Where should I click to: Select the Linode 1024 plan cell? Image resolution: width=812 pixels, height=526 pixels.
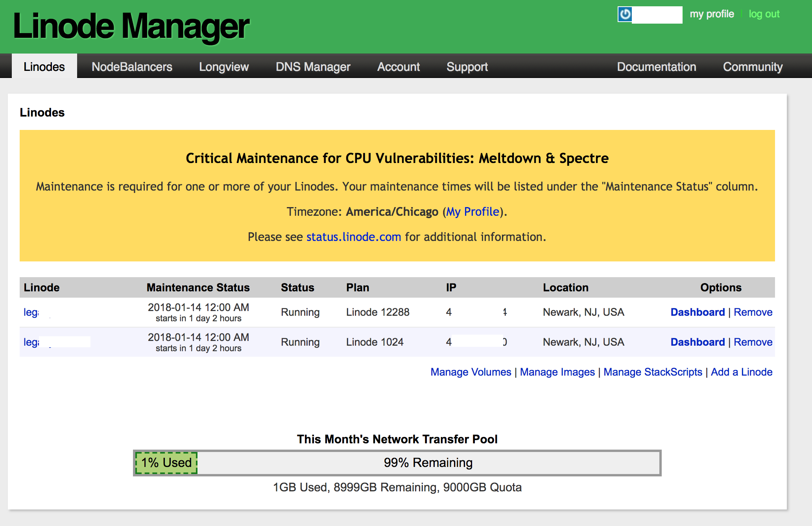(375, 342)
